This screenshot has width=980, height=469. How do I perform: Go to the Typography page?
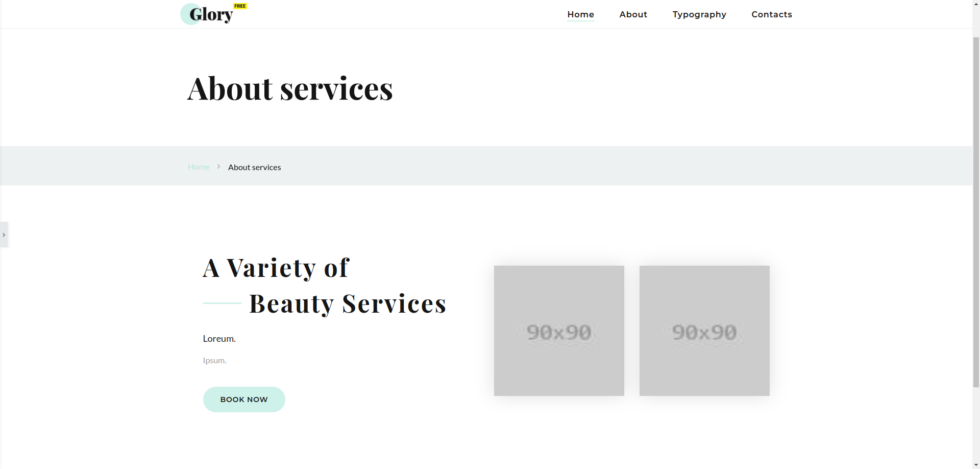[699, 14]
